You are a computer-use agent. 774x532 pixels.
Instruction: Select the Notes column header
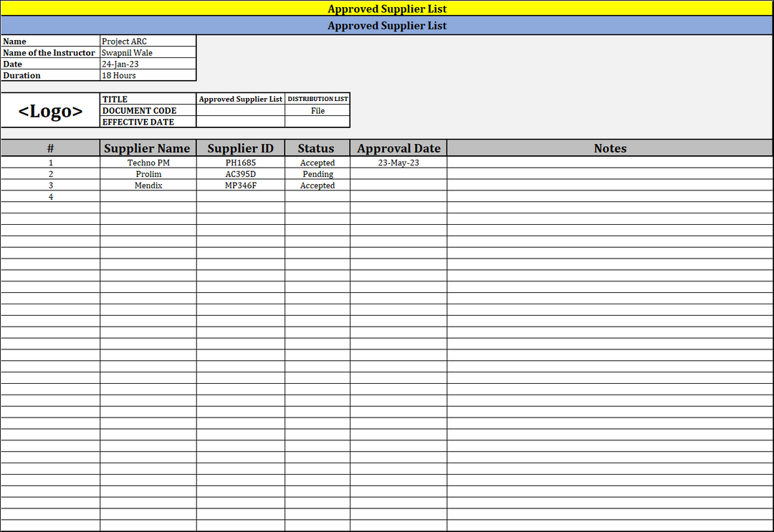(610, 148)
